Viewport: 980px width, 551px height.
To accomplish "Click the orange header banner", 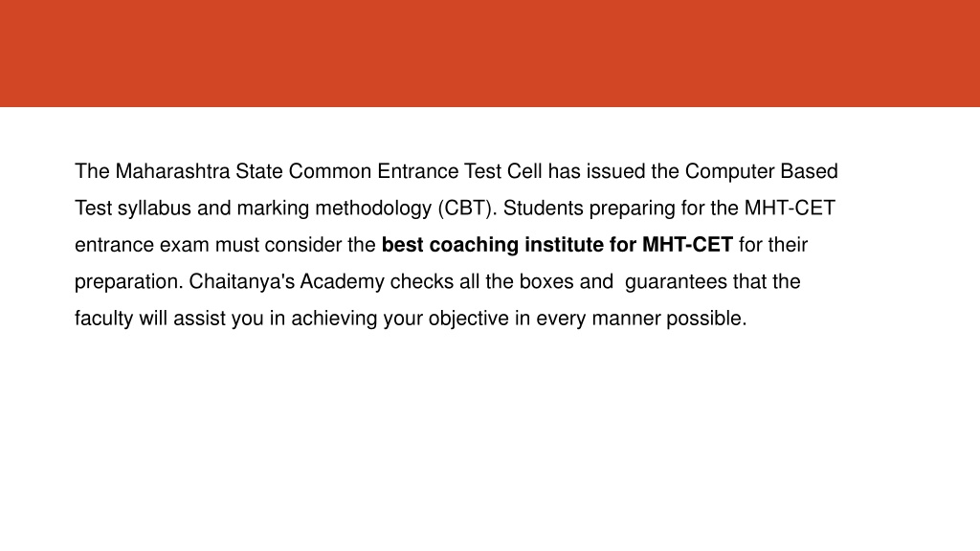I will pyautogui.click(x=490, y=54).
